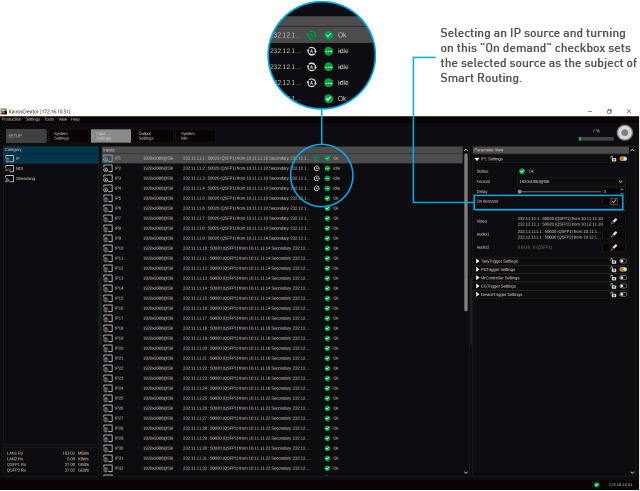Click the edit pencil icon for Audio2
This screenshot has width=640, height=491.
click(614, 247)
